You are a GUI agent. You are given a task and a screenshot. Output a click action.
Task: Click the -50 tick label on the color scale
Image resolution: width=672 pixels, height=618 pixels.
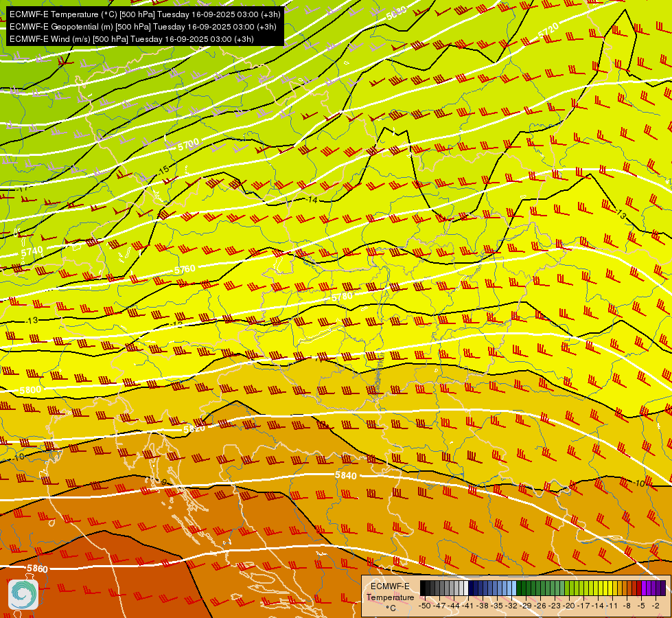[x=425, y=606]
